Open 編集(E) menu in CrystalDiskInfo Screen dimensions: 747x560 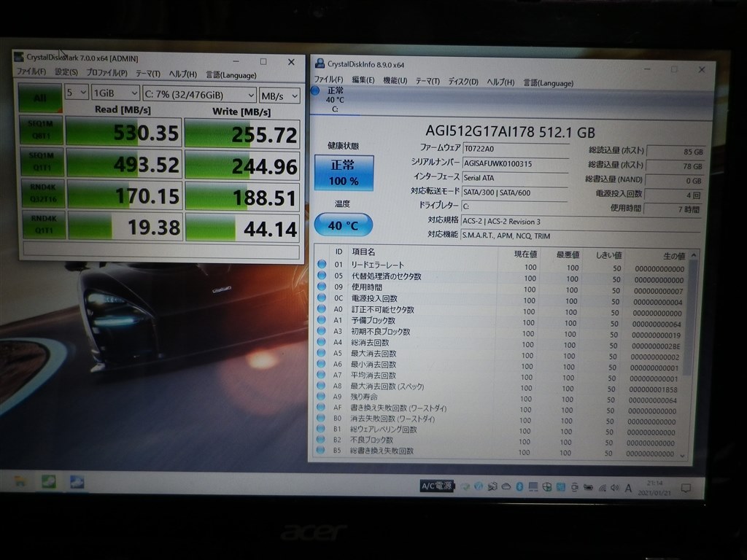click(x=363, y=79)
